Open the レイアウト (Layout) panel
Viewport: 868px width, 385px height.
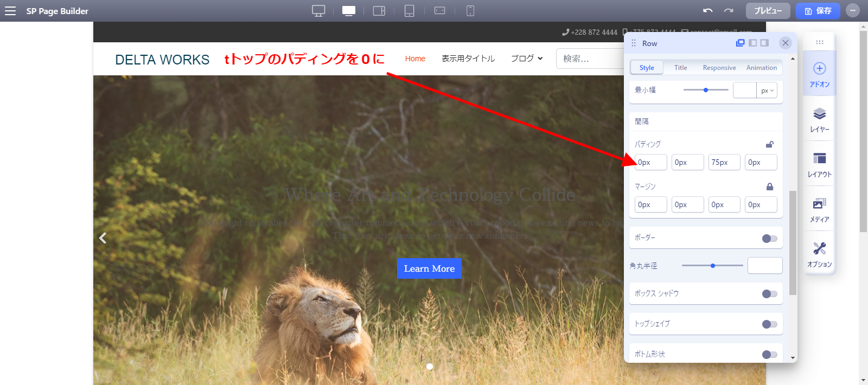(x=819, y=164)
